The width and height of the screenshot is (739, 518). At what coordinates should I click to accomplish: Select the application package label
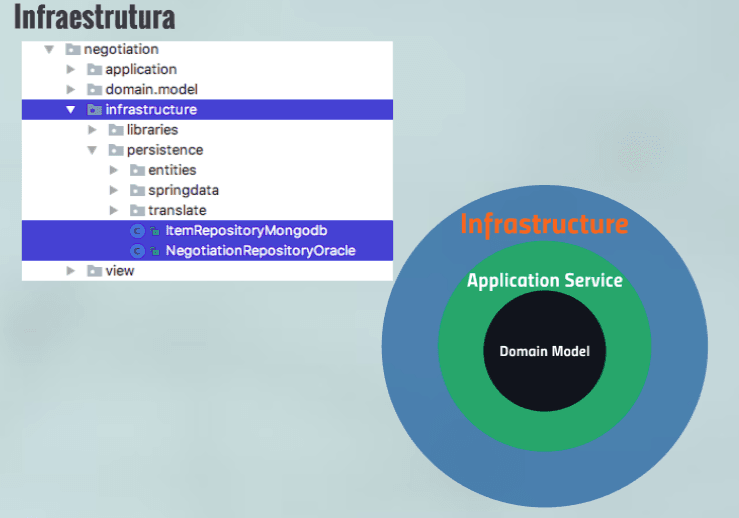tap(141, 70)
